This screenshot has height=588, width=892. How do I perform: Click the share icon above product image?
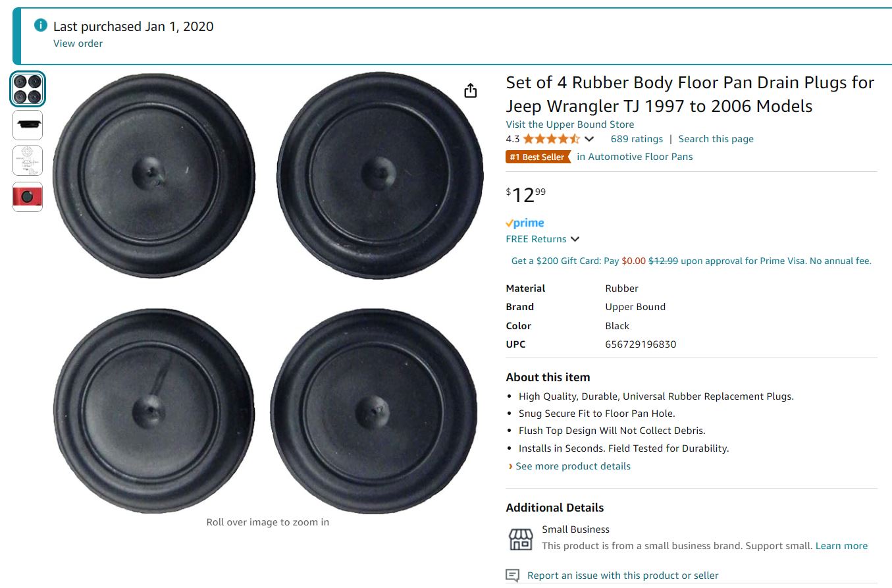[x=470, y=91]
